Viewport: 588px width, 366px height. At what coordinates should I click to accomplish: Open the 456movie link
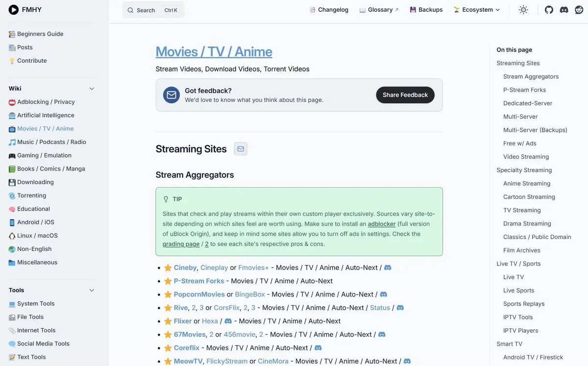tap(240, 335)
